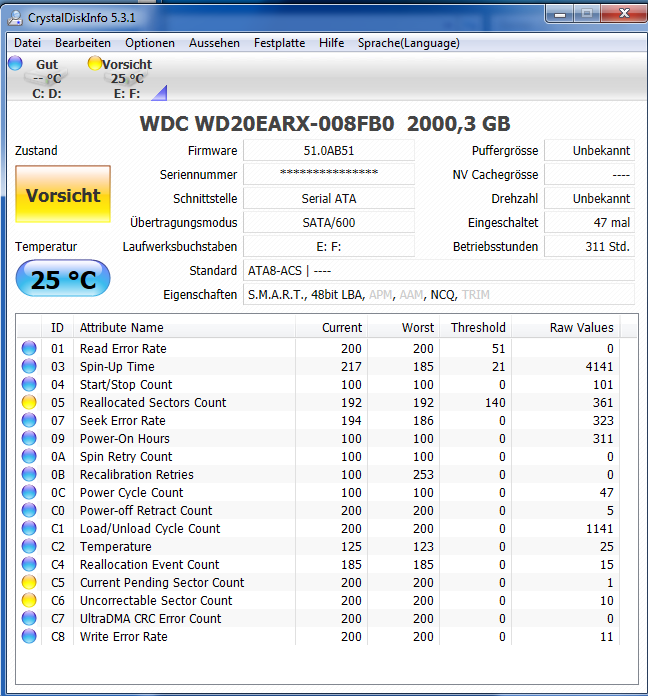Select the Vorsicht E: F: disk
Image resolution: width=648 pixels, height=696 pixels.
point(127,79)
